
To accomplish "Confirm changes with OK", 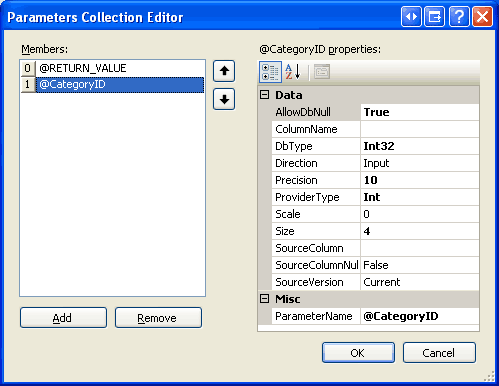I will point(358,353).
